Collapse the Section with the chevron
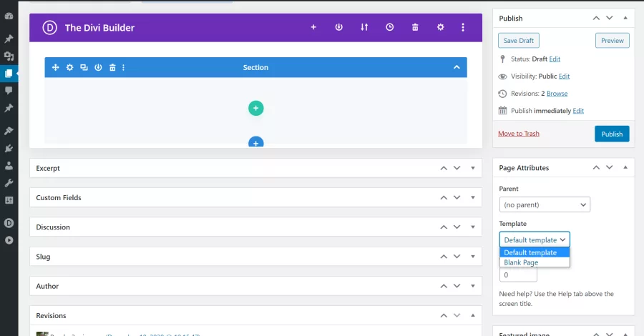 [457, 67]
